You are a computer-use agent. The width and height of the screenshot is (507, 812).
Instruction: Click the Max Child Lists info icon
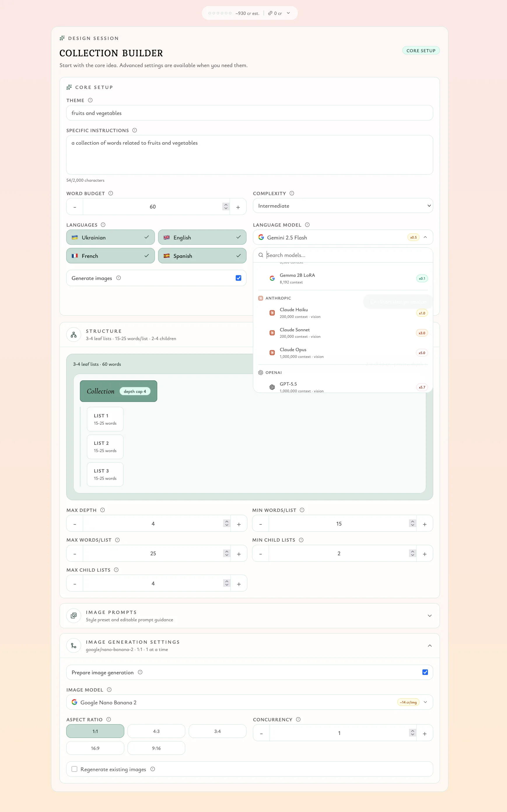click(x=116, y=569)
